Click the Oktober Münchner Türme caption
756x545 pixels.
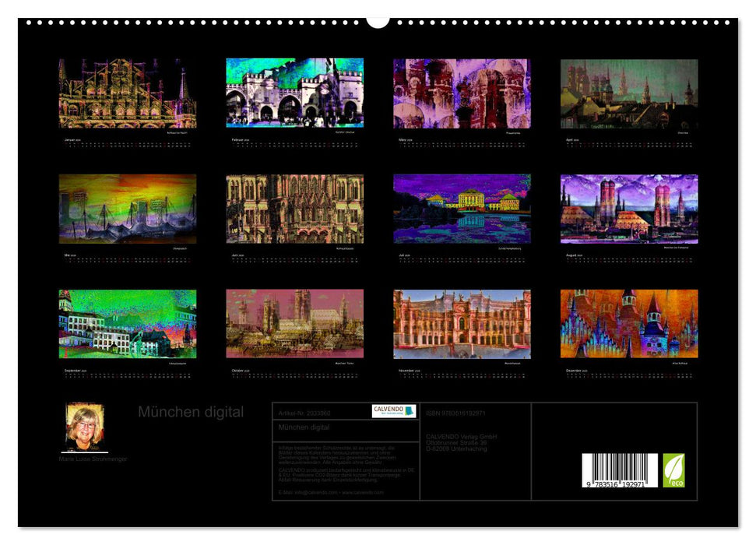tap(344, 364)
